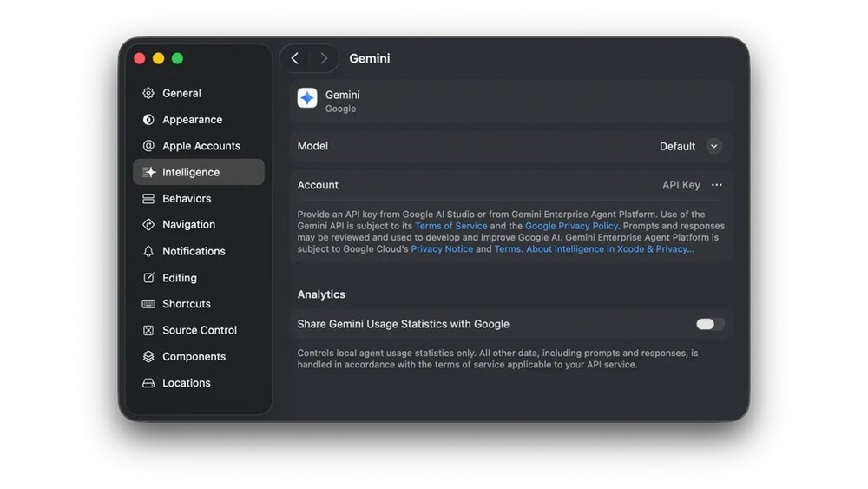Select Editing label in sidebar
This screenshot has width=868, height=489.
click(x=180, y=277)
